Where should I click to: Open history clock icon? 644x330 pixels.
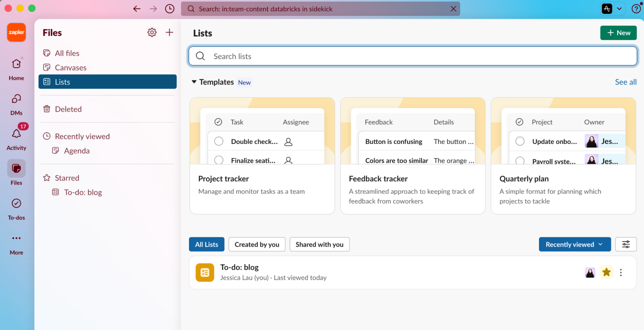point(170,9)
